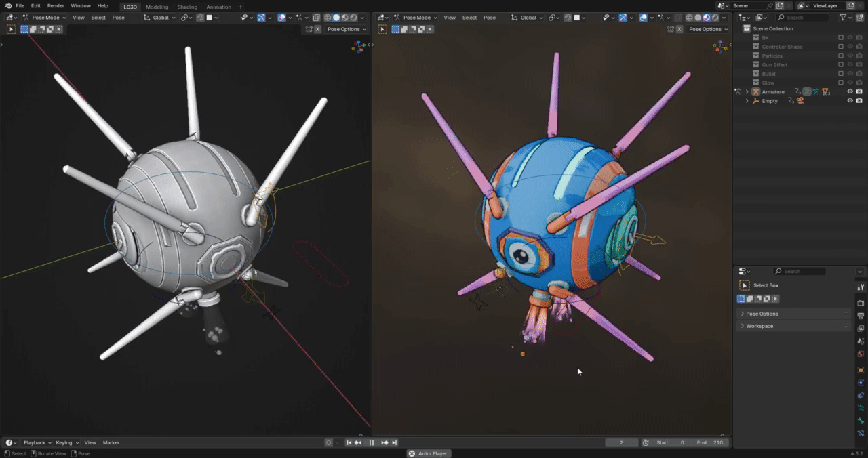Expand the Pose Options panel in properties

[x=794, y=314]
